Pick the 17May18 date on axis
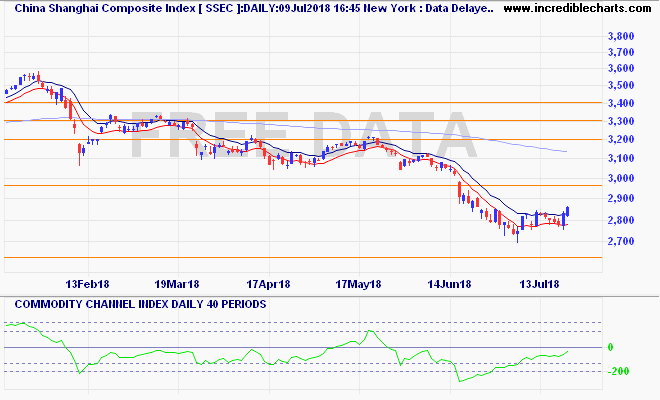660x400 pixels. pyautogui.click(x=356, y=284)
